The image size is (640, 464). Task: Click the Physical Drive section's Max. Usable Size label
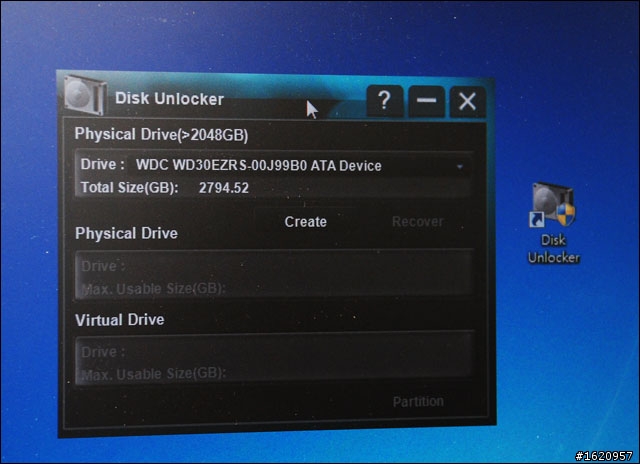coord(153,289)
